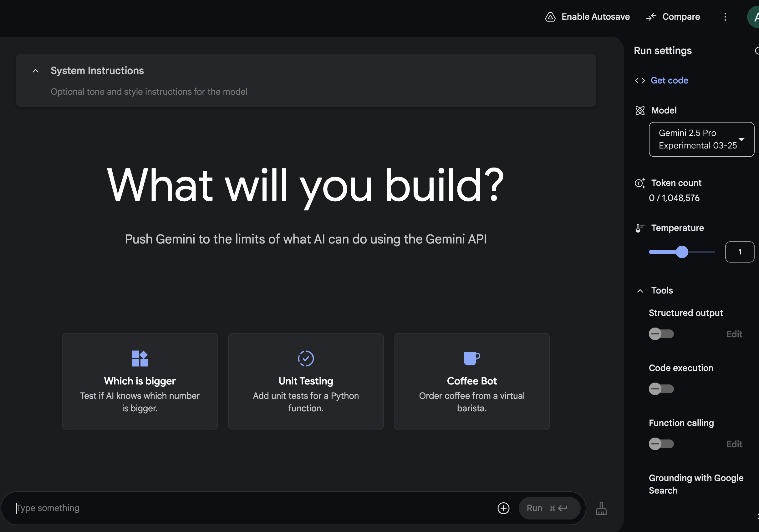Screen dimensions: 759x532
Task: Click Edit next to Structured output
Action: point(734,334)
